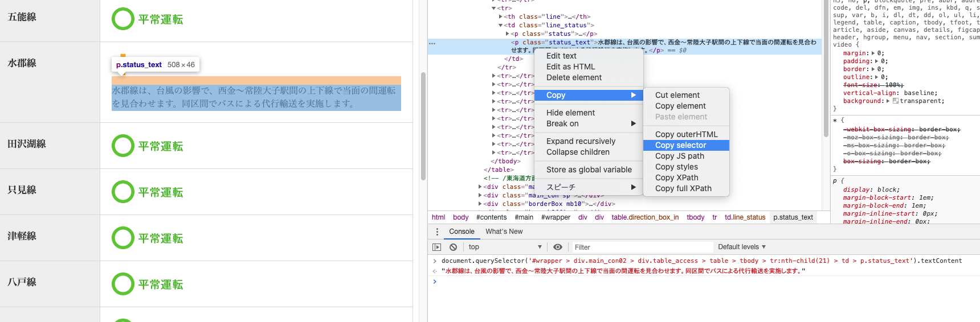The width and height of the screenshot is (980, 322).
Task: Select Copy XPath in the context submenu
Action: point(676,177)
